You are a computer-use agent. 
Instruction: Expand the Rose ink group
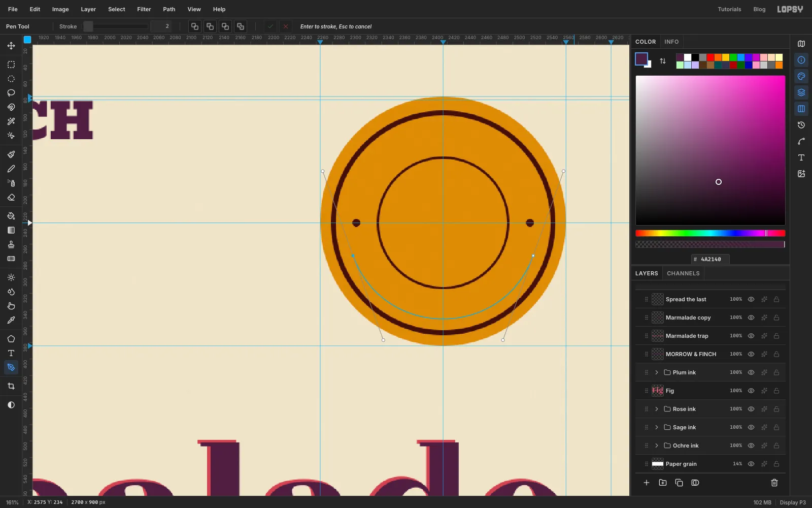tap(657, 409)
